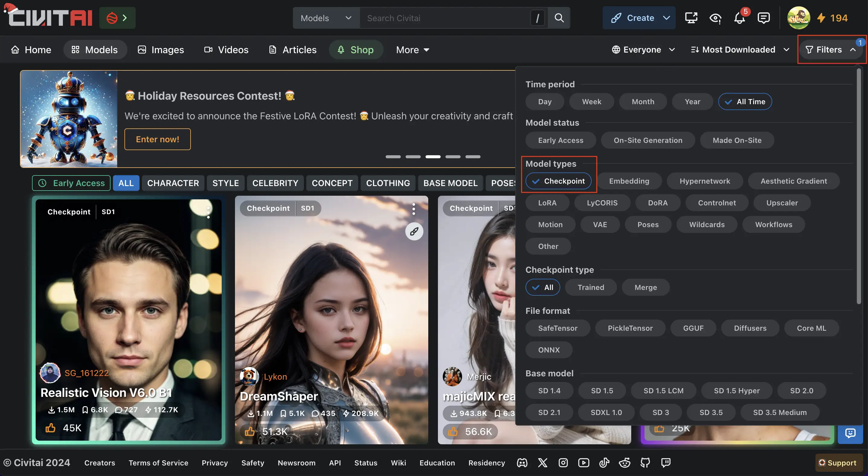Open TikTok footer icon
868x476 pixels.
tap(604, 462)
